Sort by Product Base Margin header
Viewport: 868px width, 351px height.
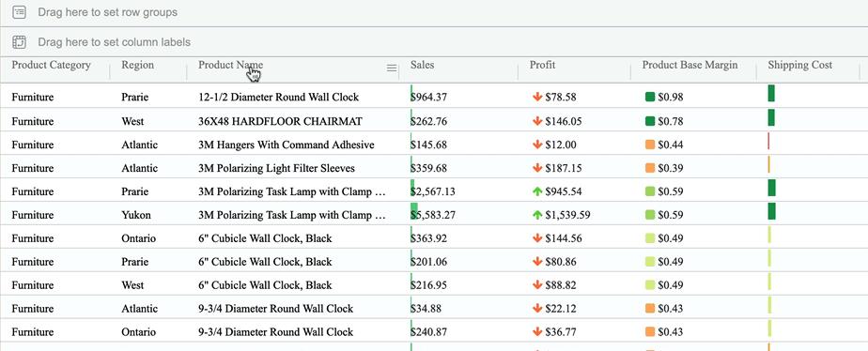690,65
